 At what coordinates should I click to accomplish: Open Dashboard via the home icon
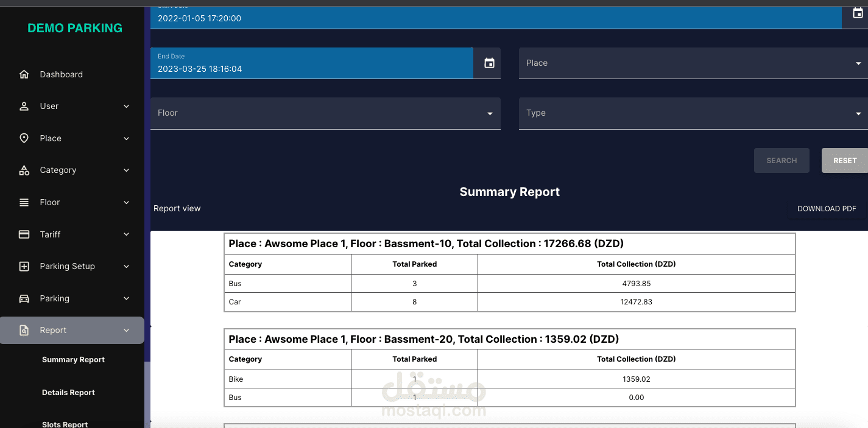click(24, 74)
